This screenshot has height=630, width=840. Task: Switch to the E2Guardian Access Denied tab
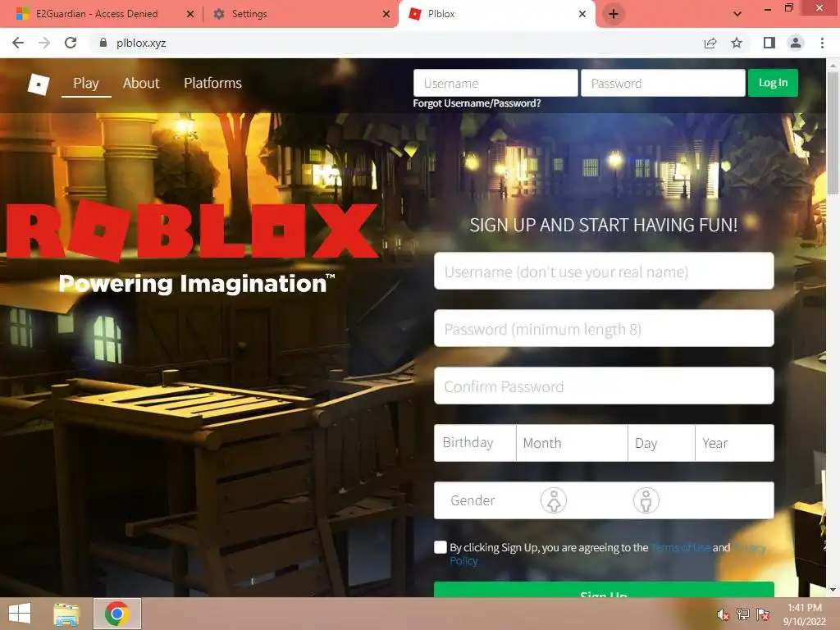pos(97,14)
